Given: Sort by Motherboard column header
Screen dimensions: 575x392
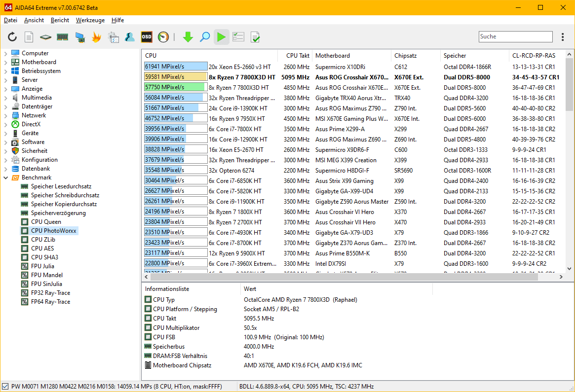Looking at the screenshot, I should [x=351, y=55].
